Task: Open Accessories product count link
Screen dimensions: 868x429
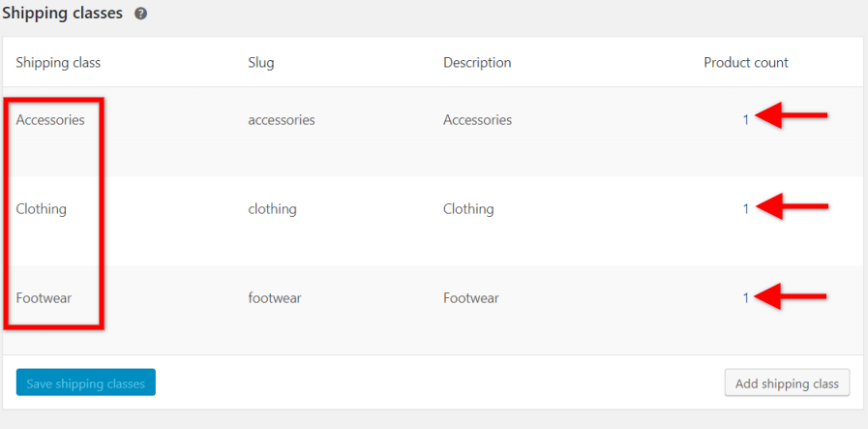Action: (x=746, y=120)
